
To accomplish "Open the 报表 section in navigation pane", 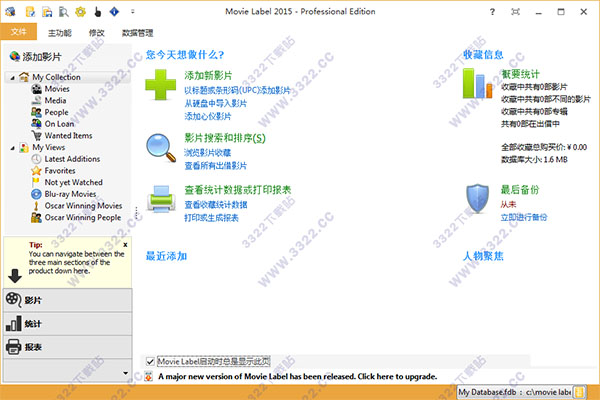I will (68, 347).
